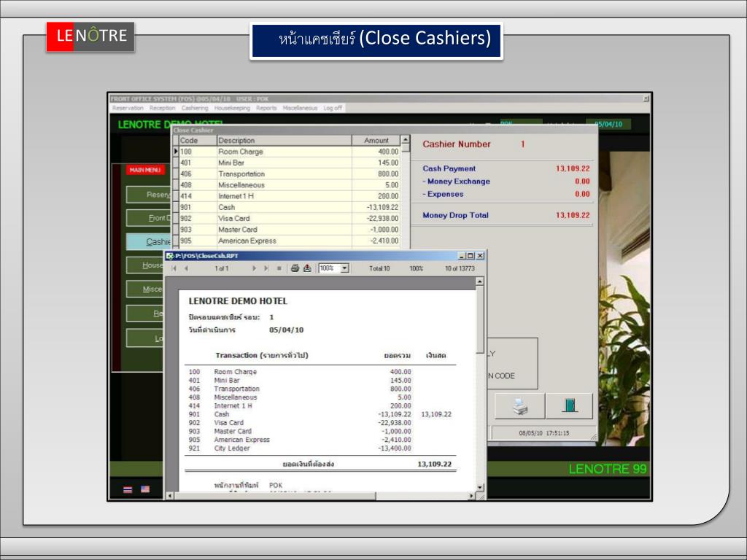Close the CloseCsh.RPT report window
Screen dimensions: 747x560
click(x=480, y=256)
